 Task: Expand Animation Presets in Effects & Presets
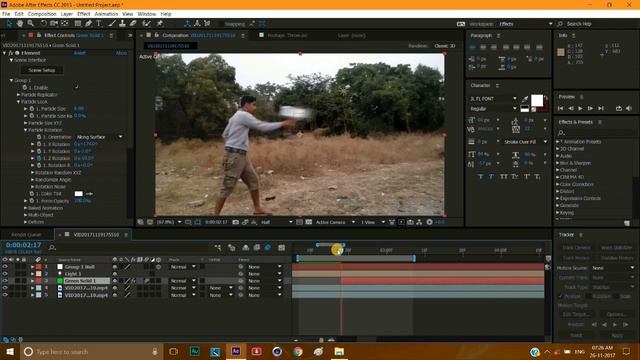558,142
